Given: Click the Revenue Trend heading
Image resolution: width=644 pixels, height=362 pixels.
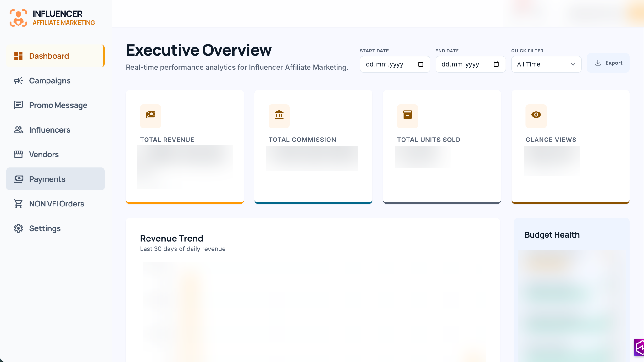Looking at the screenshot, I should tap(171, 239).
